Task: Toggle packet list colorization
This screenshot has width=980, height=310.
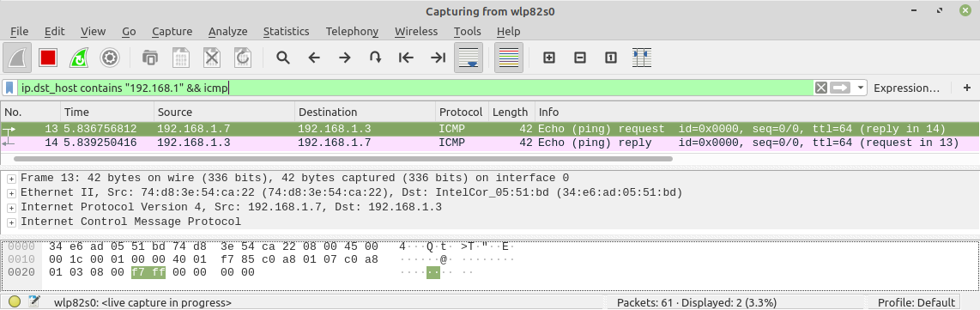Action: click(509, 58)
